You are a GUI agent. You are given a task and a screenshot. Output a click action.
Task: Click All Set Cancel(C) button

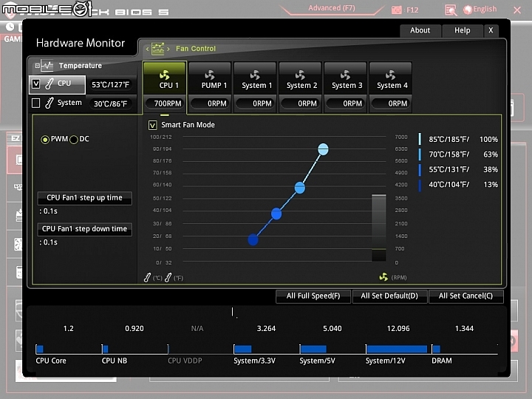[465, 296]
